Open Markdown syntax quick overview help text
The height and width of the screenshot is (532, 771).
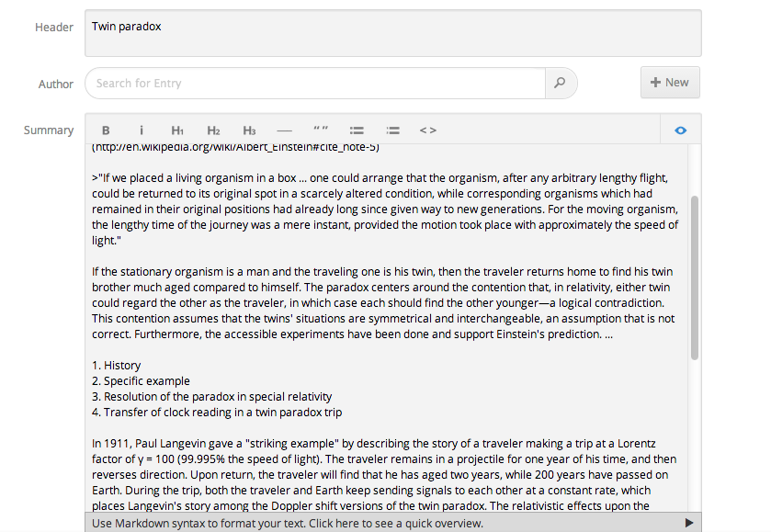tap(288, 523)
